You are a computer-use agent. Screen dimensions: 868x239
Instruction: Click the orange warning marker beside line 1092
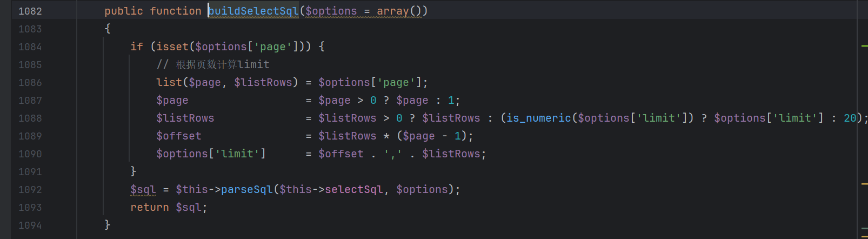(864, 184)
